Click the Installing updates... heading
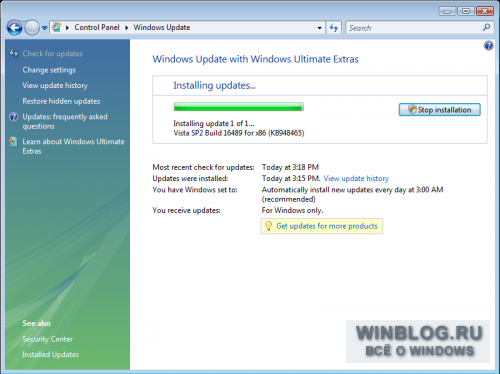500x374 pixels. coord(214,85)
